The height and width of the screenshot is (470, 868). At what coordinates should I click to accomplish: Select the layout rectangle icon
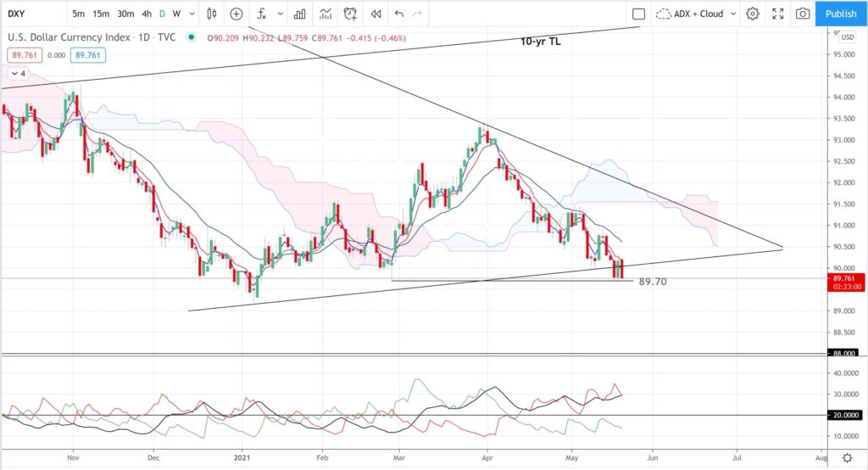coord(638,14)
